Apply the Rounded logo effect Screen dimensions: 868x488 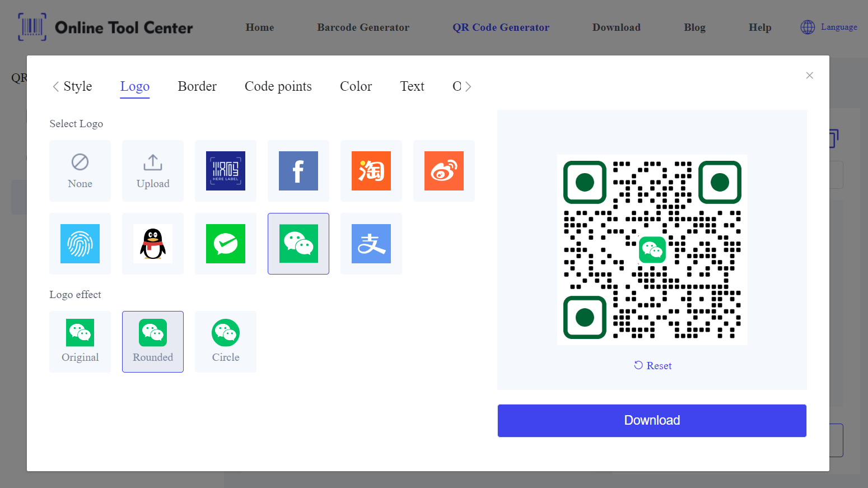click(153, 342)
